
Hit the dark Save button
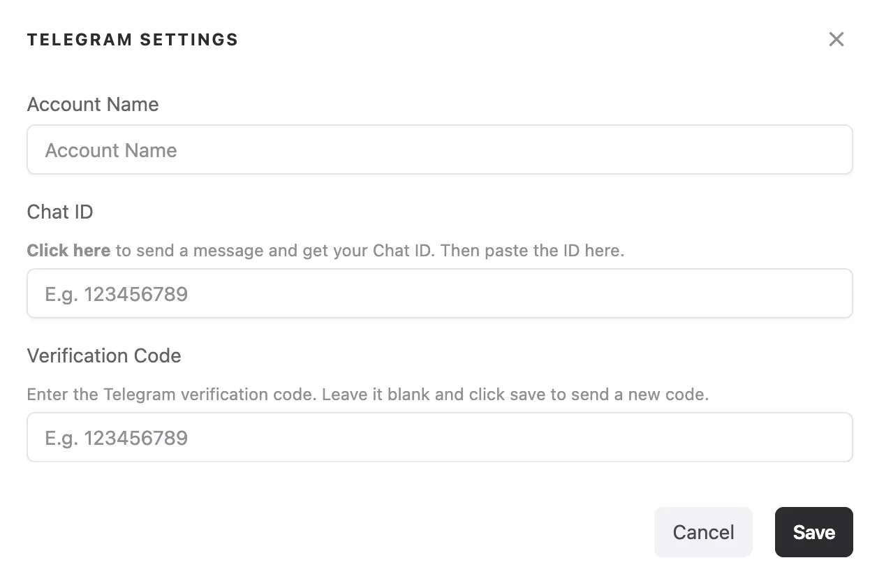(813, 532)
